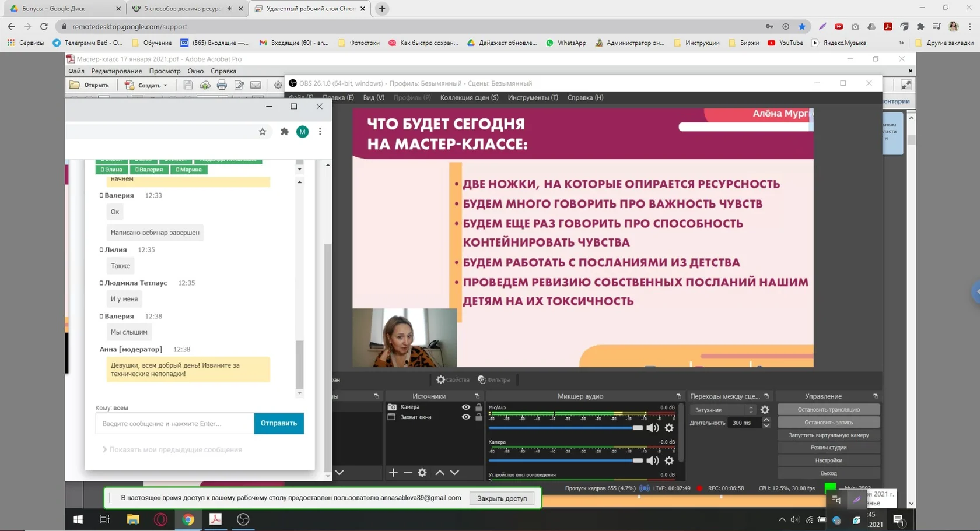Increase transition duration 300 ms
Screen dimensions: 980x531
pos(766,420)
